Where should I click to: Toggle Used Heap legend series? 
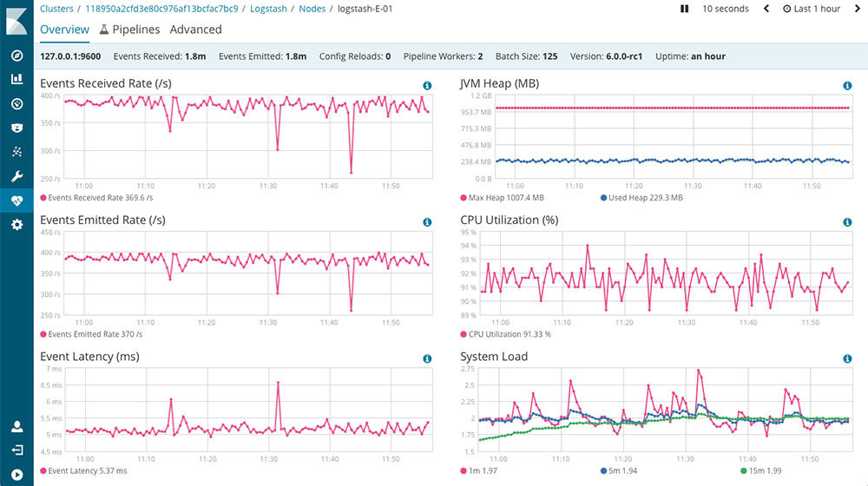point(641,198)
